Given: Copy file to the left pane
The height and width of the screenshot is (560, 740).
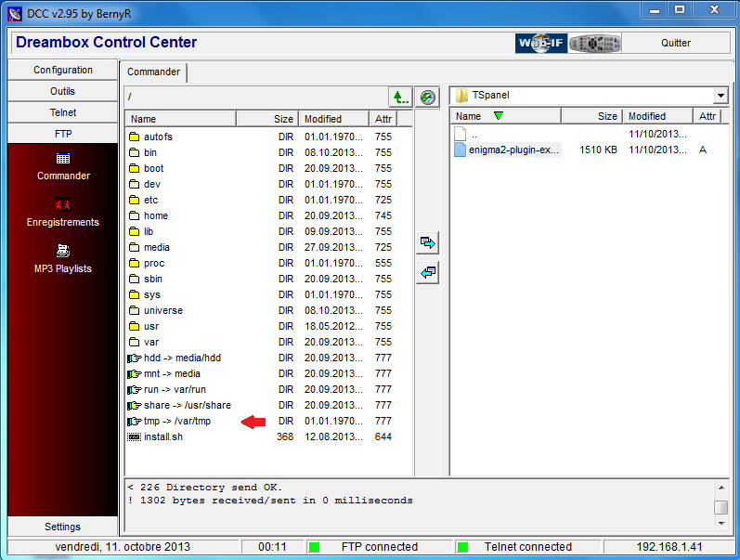Looking at the screenshot, I should 428,272.
